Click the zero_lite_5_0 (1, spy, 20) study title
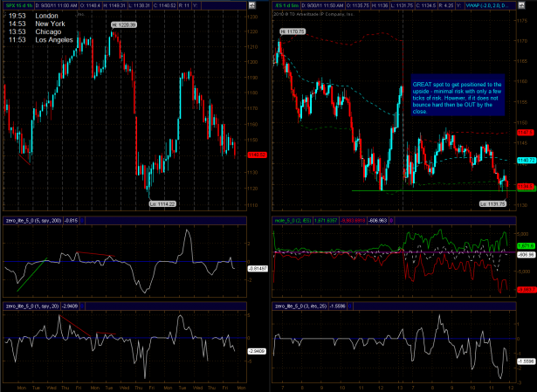The image size is (537, 392). 32,306
